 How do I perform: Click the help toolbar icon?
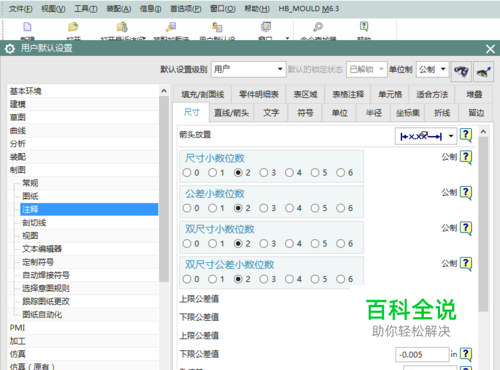(364, 27)
